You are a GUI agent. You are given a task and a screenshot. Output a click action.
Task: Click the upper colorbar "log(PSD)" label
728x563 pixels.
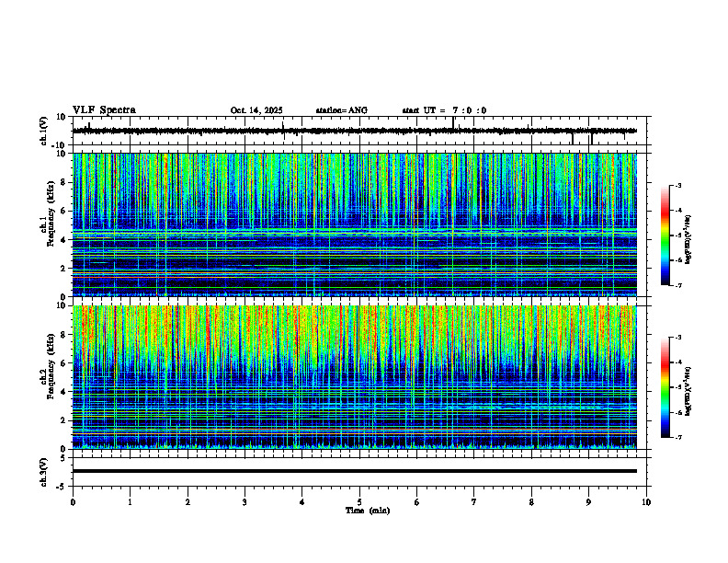[688, 240]
